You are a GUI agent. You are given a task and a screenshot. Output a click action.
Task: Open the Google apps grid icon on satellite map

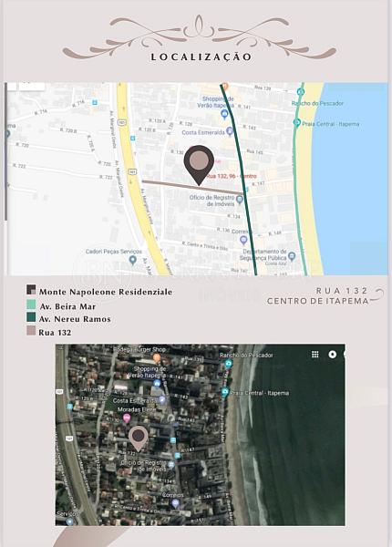(315, 355)
